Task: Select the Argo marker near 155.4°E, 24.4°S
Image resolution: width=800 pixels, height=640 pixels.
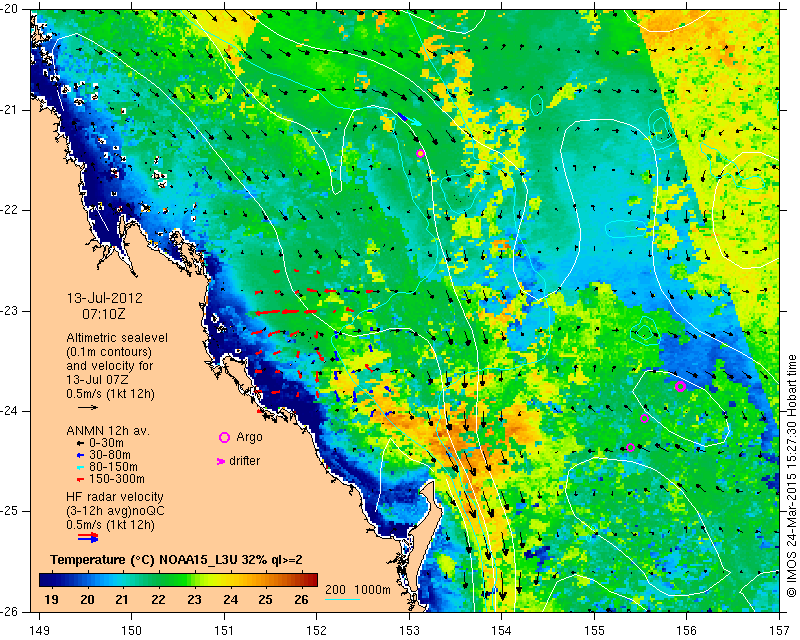Action: point(630,448)
